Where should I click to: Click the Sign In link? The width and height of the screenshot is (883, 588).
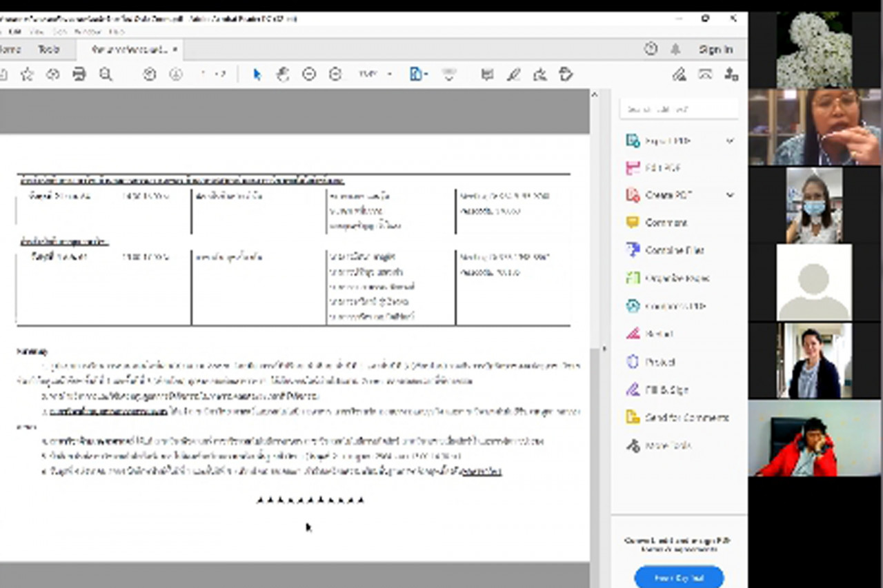pyautogui.click(x=715, y=50)
